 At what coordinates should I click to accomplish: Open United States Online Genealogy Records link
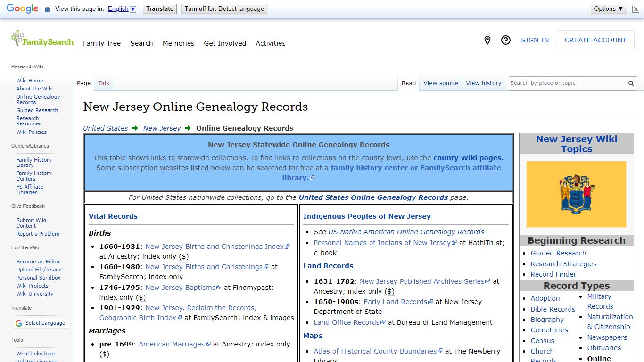point(373,197)
